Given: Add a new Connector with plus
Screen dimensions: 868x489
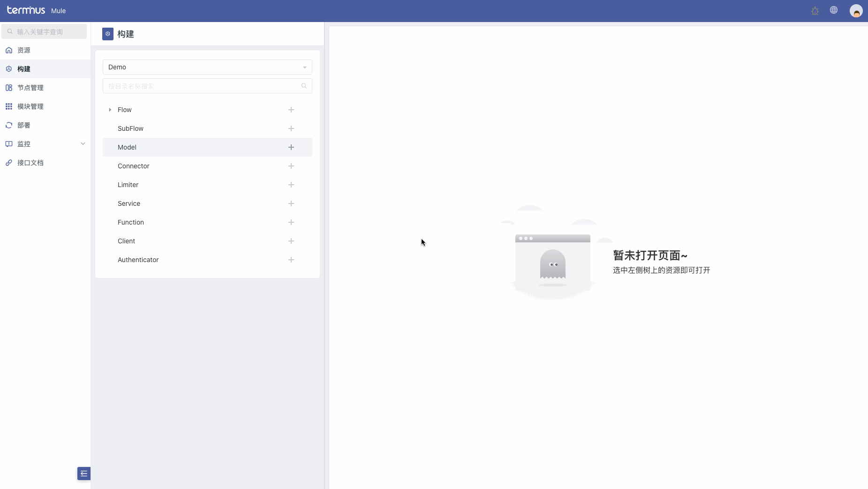Looking at the screenshot, I should coord(291,166).
